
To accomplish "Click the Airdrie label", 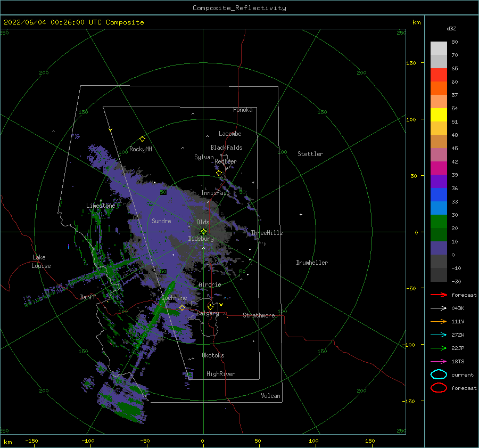I will coord(210,284).
